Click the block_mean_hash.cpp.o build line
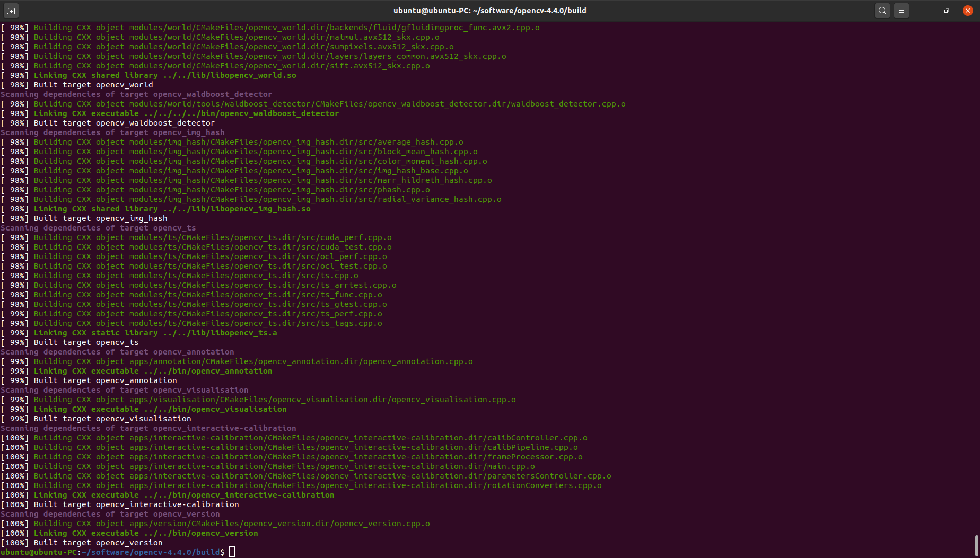This screenshot has width=980, height=558. point(239,152)
